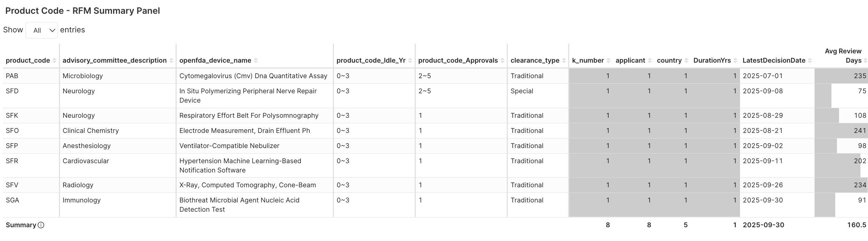Open the Show entries dropdown
This screenshot has width=868, height=241.
pos(42,30)
